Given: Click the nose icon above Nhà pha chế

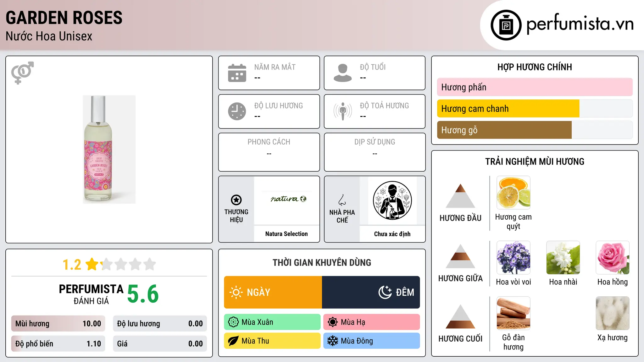Looking at the screenshot, I should coord(342,200).
